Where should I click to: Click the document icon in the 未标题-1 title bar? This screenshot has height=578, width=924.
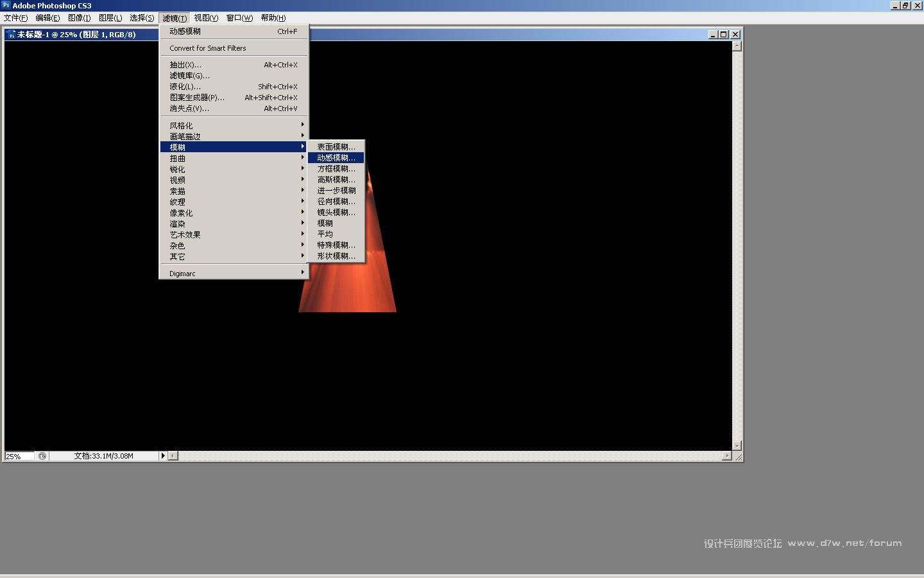(x=11, y=35)
